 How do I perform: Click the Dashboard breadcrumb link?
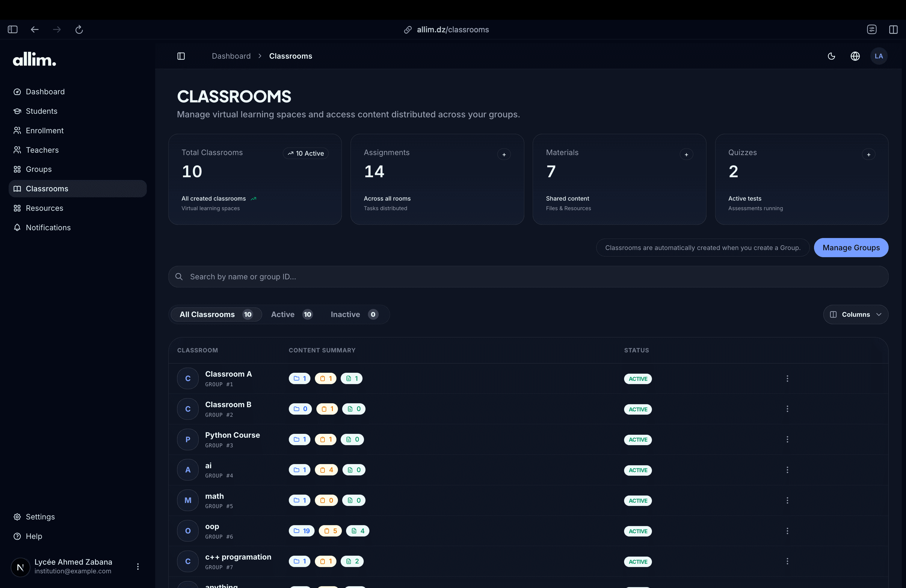[231, 56]
